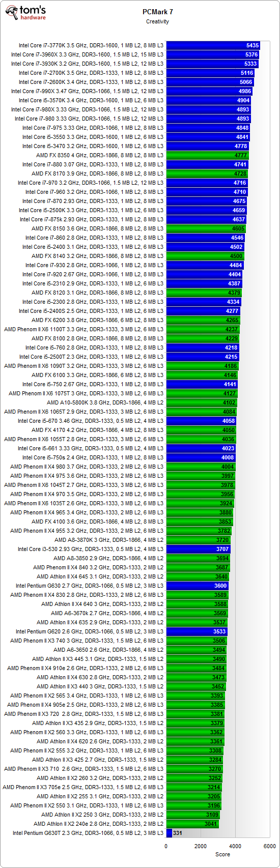Click the AMD A8-3870K 3 GHz label
Viewport: 280px width, 868px height.
[109, 540]
